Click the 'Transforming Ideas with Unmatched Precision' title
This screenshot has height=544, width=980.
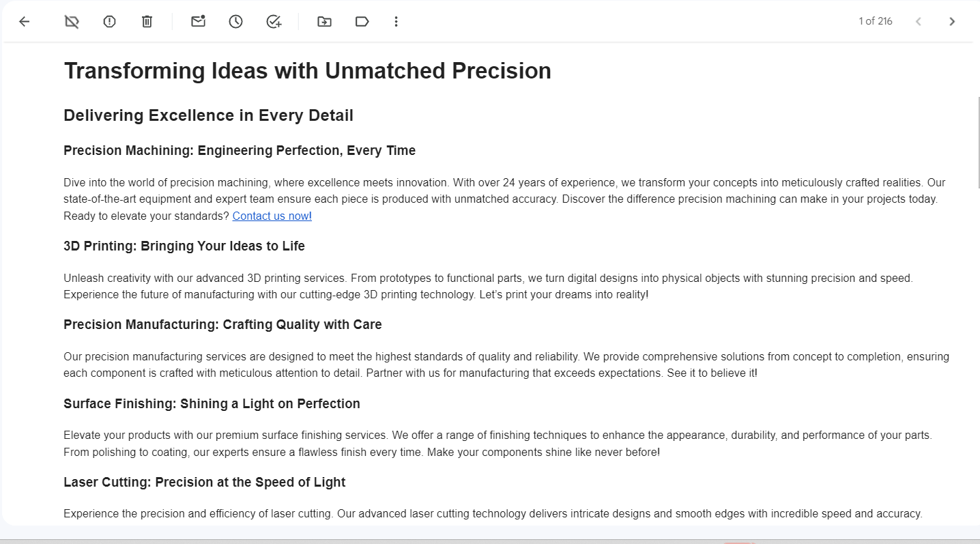[x=307, y=71]
